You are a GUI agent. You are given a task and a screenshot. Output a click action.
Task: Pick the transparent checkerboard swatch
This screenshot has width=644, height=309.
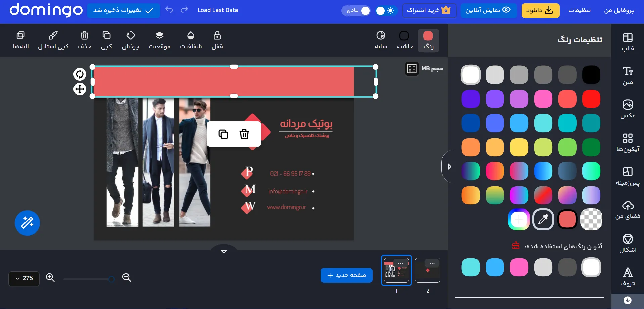pyautogui.click(x=591, y=219)
